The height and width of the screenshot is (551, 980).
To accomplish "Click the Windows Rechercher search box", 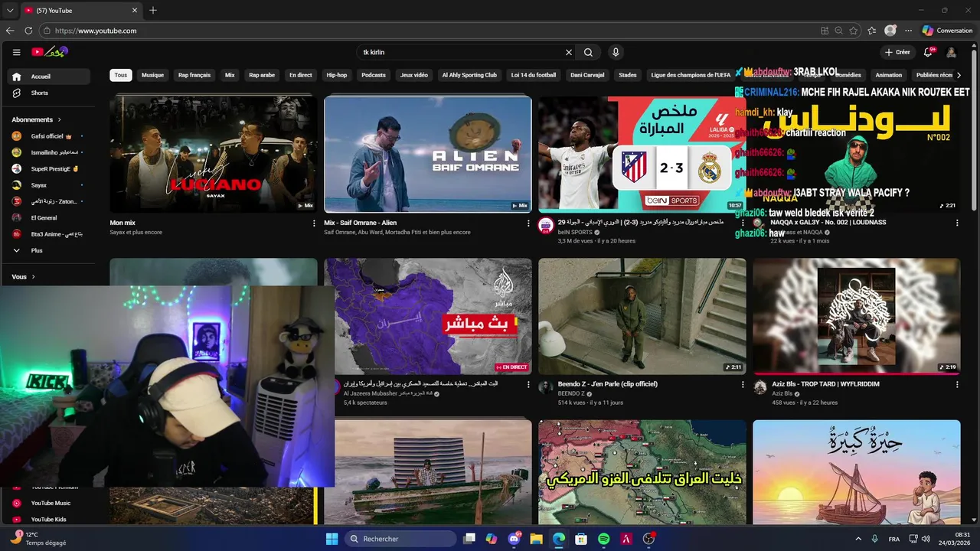I will pos(400,539).
